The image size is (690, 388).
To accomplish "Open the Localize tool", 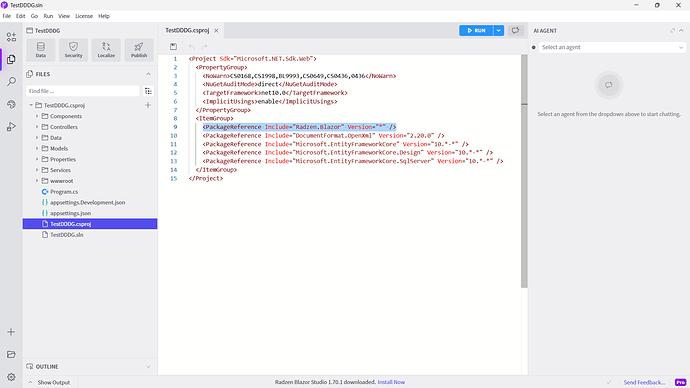I will pos(106,50).
